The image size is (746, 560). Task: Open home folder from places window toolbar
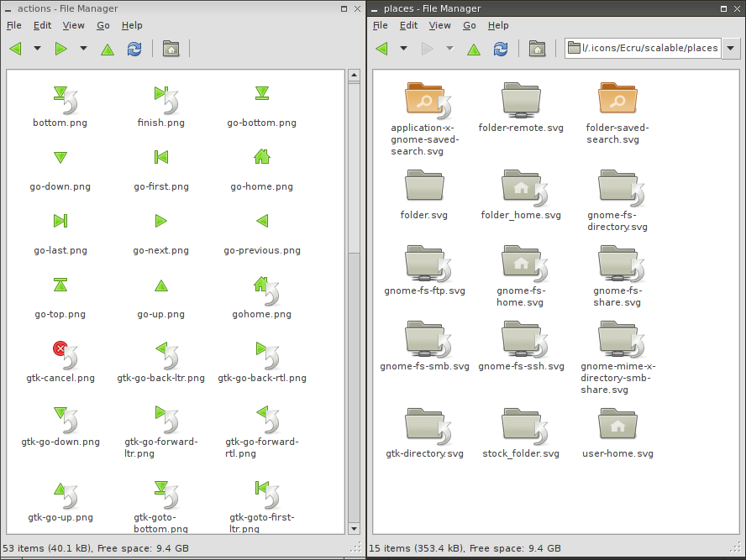537,49
